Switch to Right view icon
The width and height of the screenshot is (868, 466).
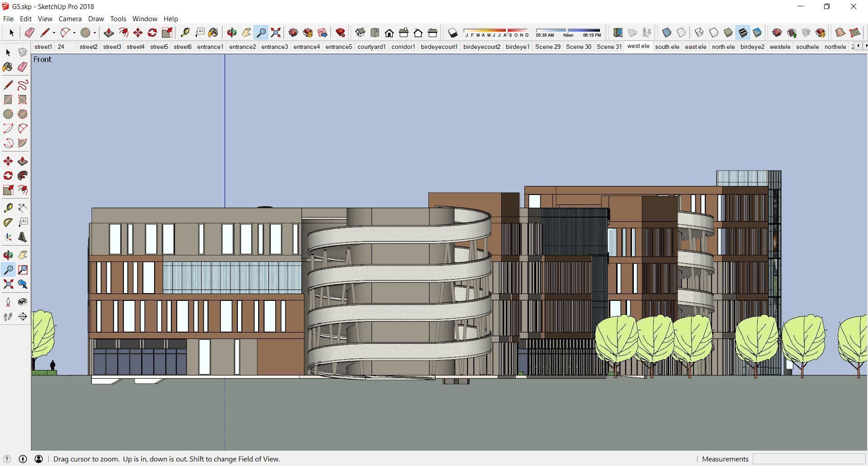coord(404,33)
